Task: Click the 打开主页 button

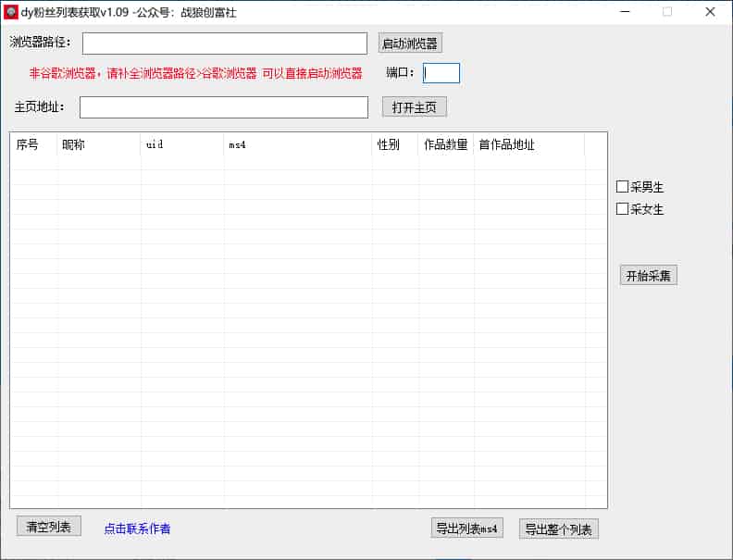Action: point(414,107)
